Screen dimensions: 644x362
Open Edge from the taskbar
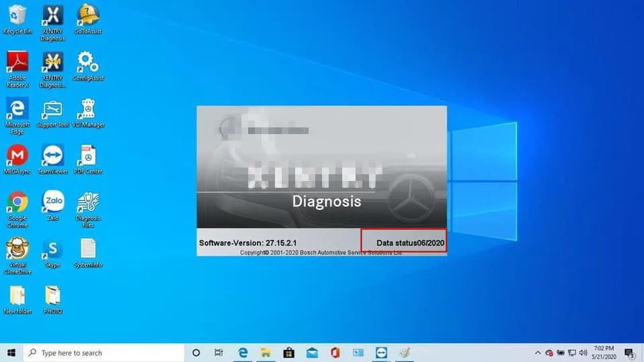click(243, 353)
